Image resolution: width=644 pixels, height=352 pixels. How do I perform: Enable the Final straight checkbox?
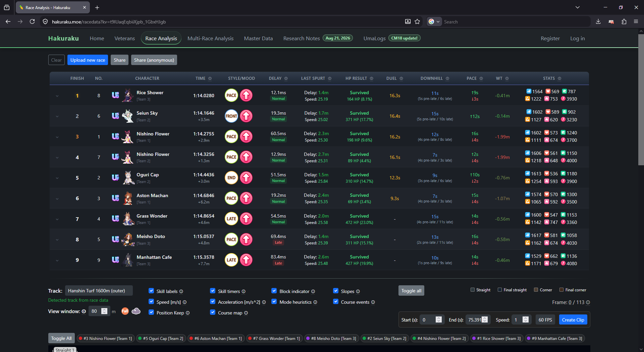500,290
